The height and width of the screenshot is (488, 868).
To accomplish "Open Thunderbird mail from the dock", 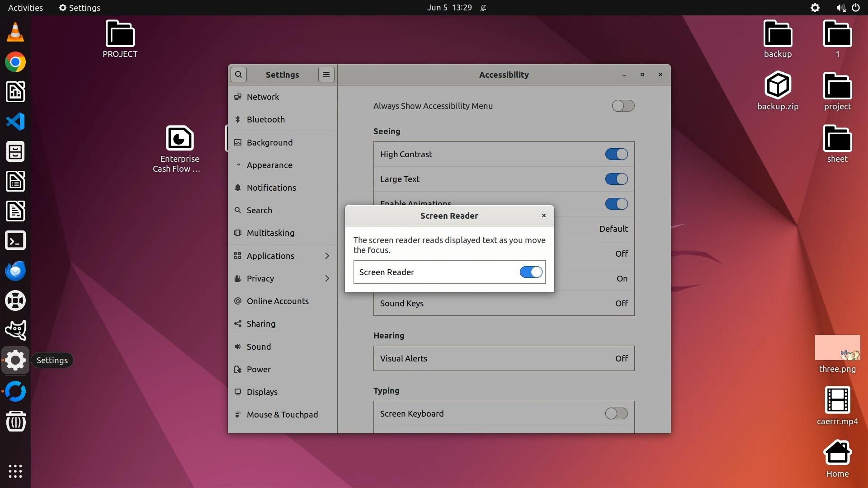I will (15, 271).
